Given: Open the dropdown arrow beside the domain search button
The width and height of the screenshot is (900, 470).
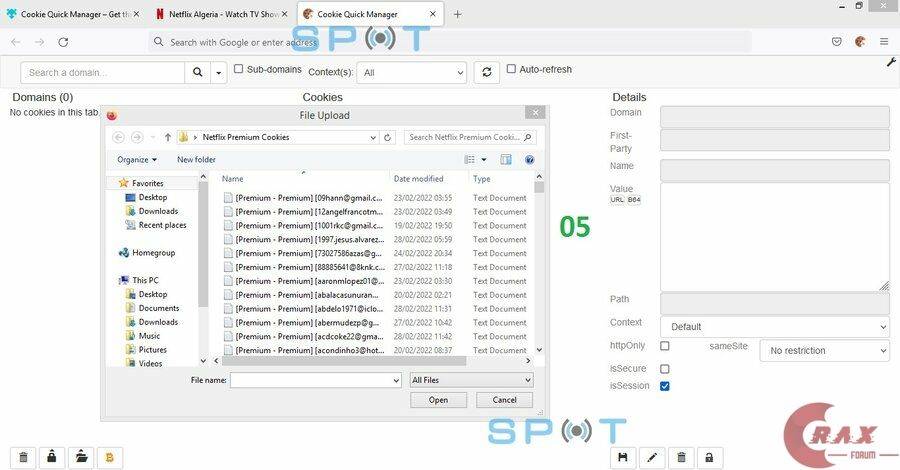Looking at the screenshot, I should [x=219, y=72].
